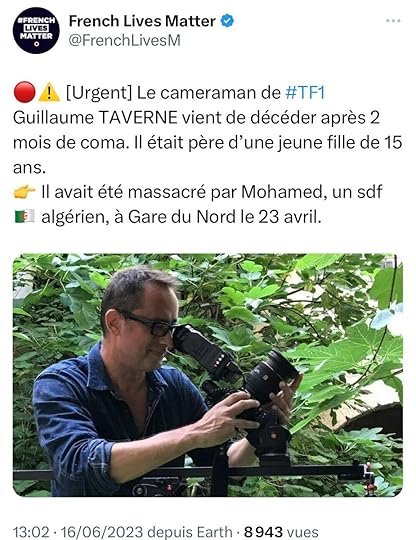Image resolution: width=416 pixels, height=540 pixels.
Task: Click the camera lens in the photo
Action: (x=274, y=374)
